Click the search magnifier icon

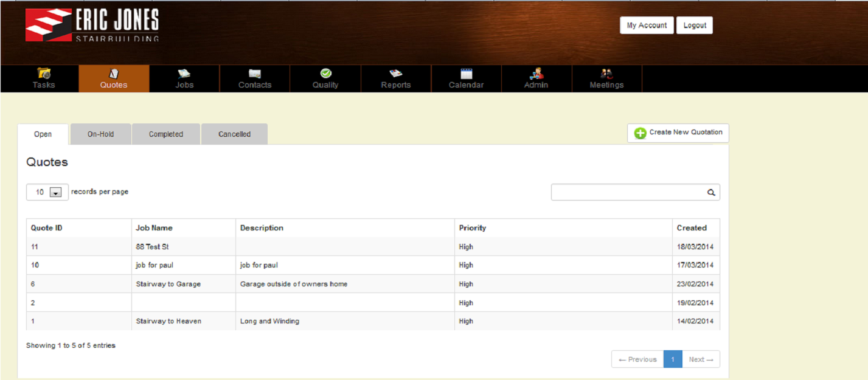pyautogui.click(x=711, y=192)
